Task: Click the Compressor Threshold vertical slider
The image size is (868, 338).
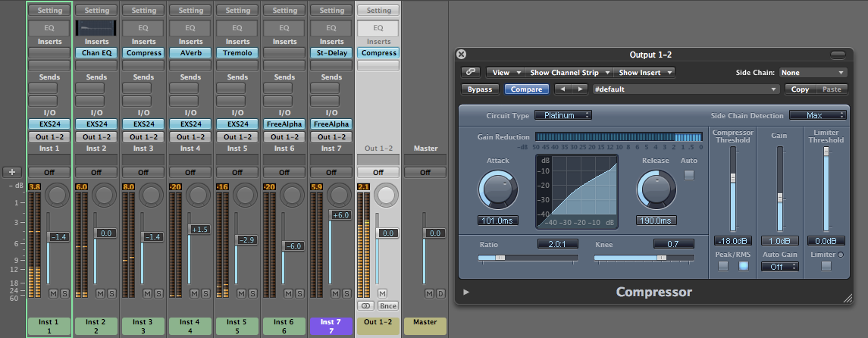Action: (733, 189)
